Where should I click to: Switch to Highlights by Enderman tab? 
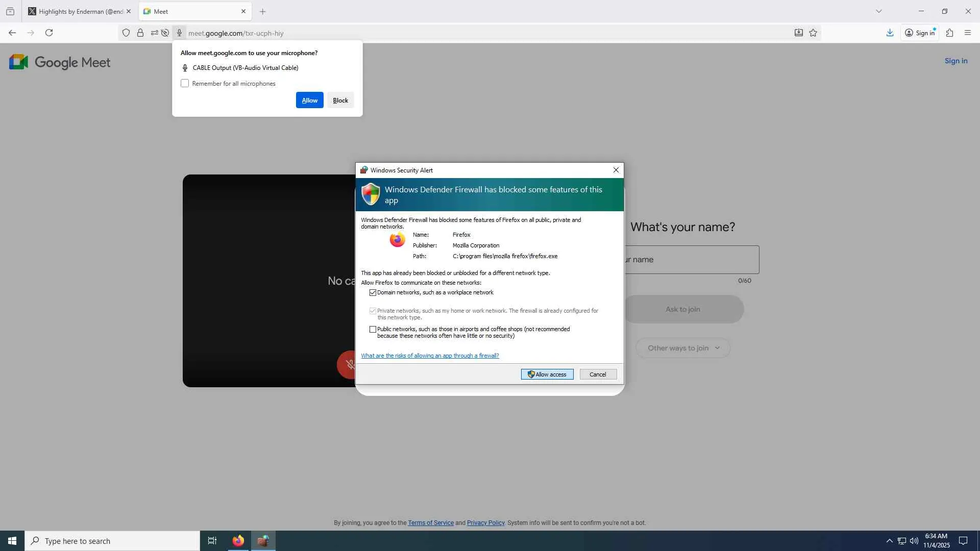point(77,11)
